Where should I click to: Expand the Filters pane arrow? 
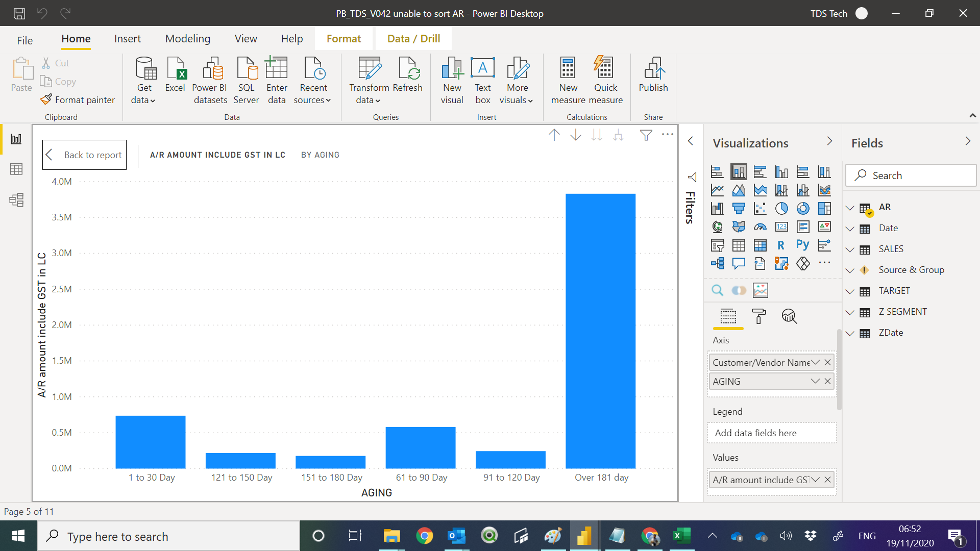690,141
